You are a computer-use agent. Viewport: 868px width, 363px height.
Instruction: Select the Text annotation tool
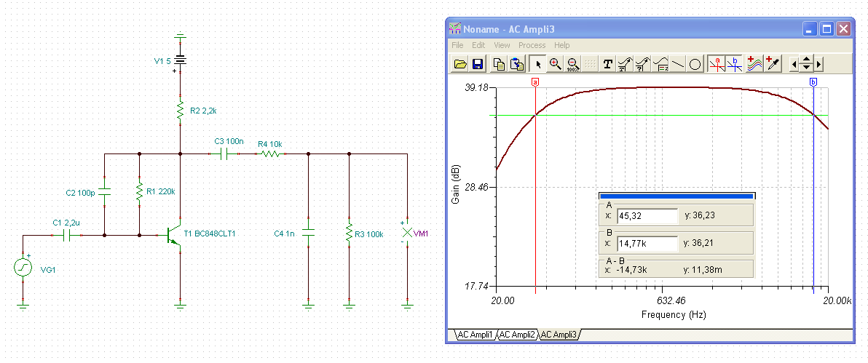point(608,65)
